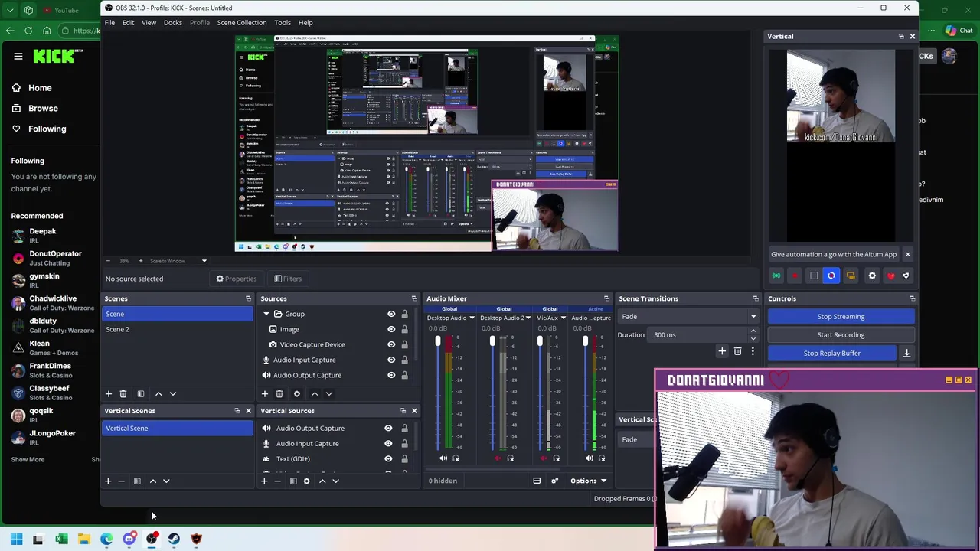Image resolution: width=980 pixels, height=551 pixels.
Task: Increase transition Duration with up stepper
Action: (x=753, y=331)
